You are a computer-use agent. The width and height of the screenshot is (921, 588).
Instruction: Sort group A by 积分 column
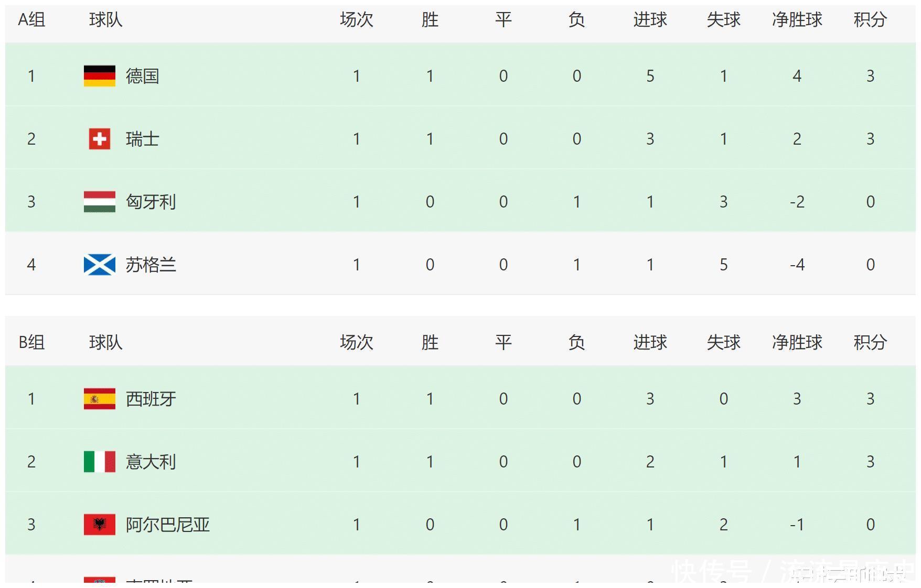point(870,20)
